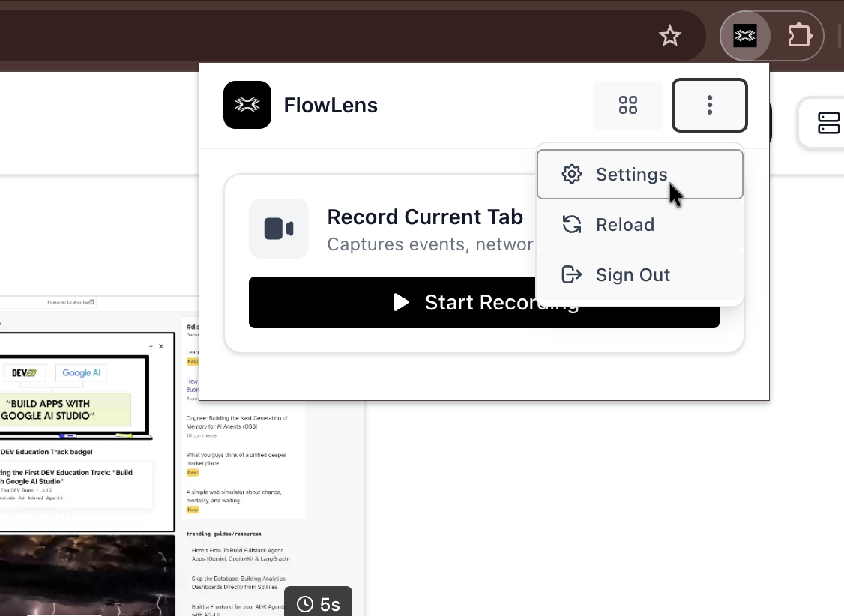Bookmark this page with the star icon

coord(669,36)
